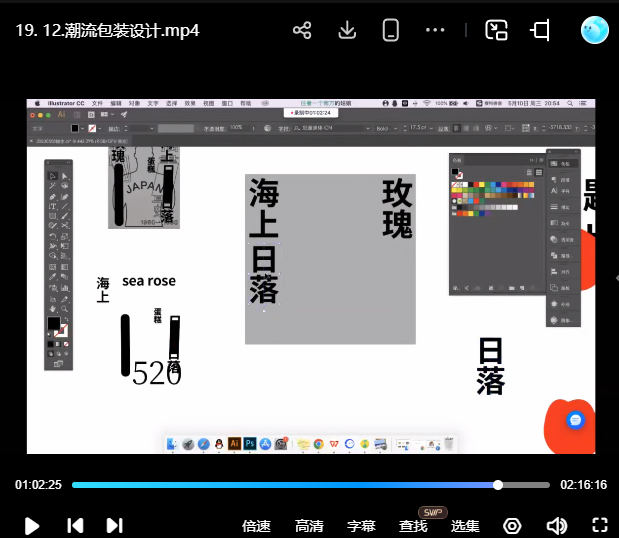Click the video progress slider handle

(497, 485)
